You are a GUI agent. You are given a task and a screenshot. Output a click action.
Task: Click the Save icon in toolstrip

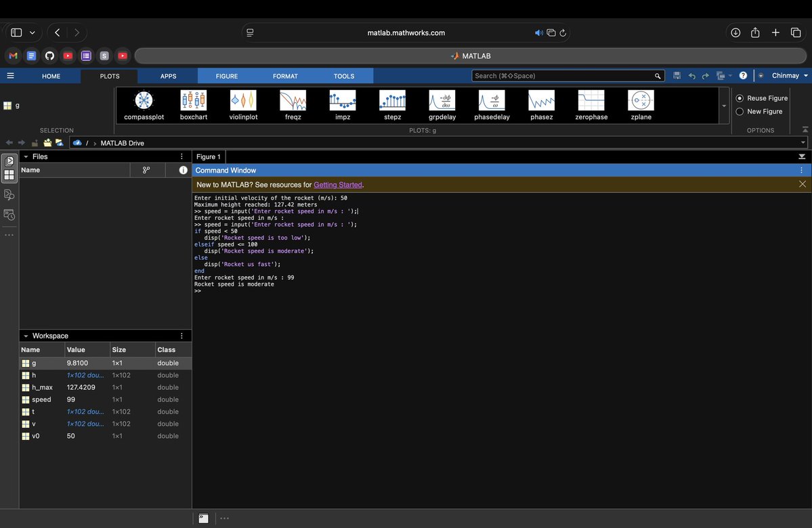[677, 76]
